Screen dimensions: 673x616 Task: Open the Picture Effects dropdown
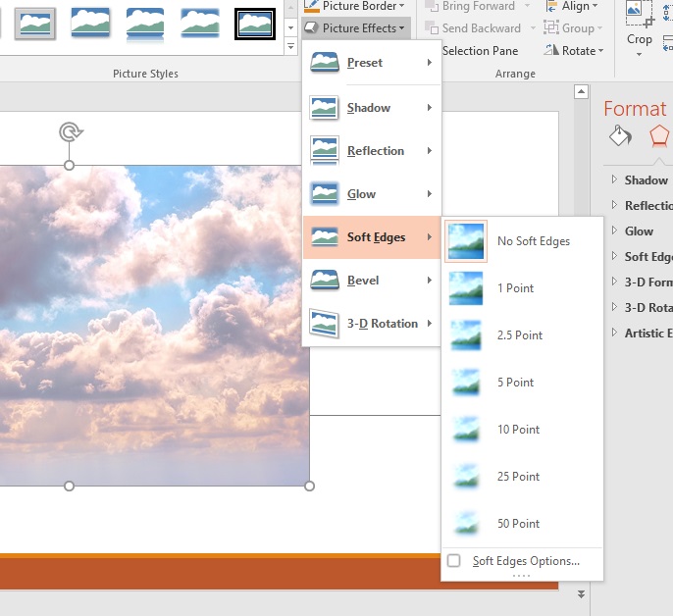[x=356, y=28]
